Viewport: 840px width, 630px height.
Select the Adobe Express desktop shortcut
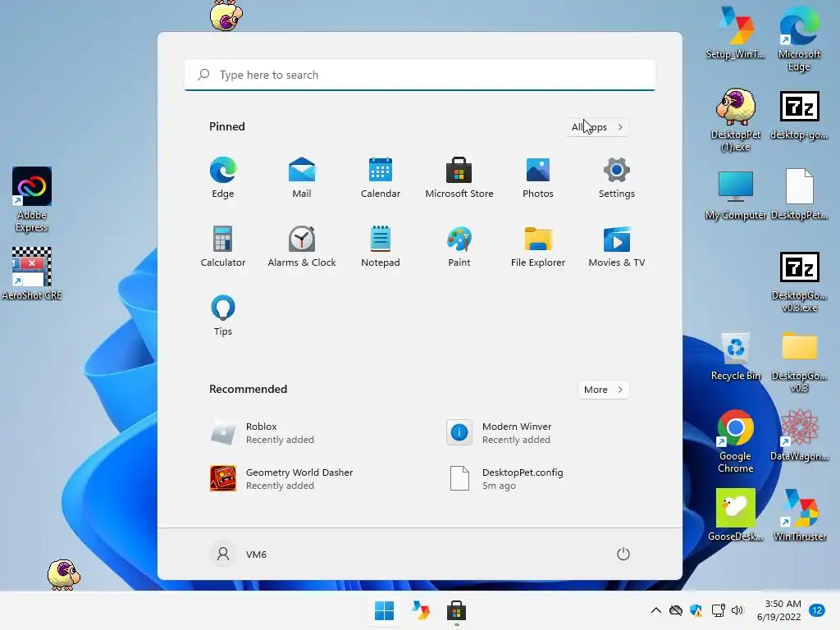click(32, 199)
